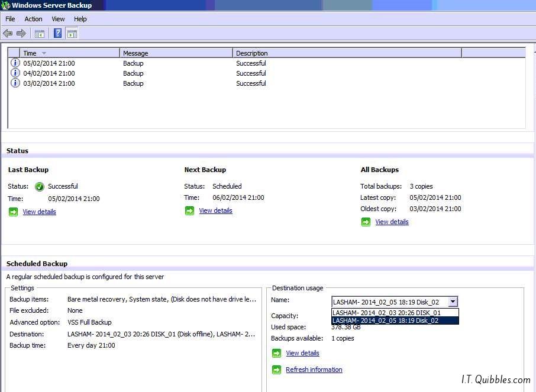Viewport: 536px width, 392px height.
Task: Click green arrow icon beside Destination usage View details
Action: point(276,353)
